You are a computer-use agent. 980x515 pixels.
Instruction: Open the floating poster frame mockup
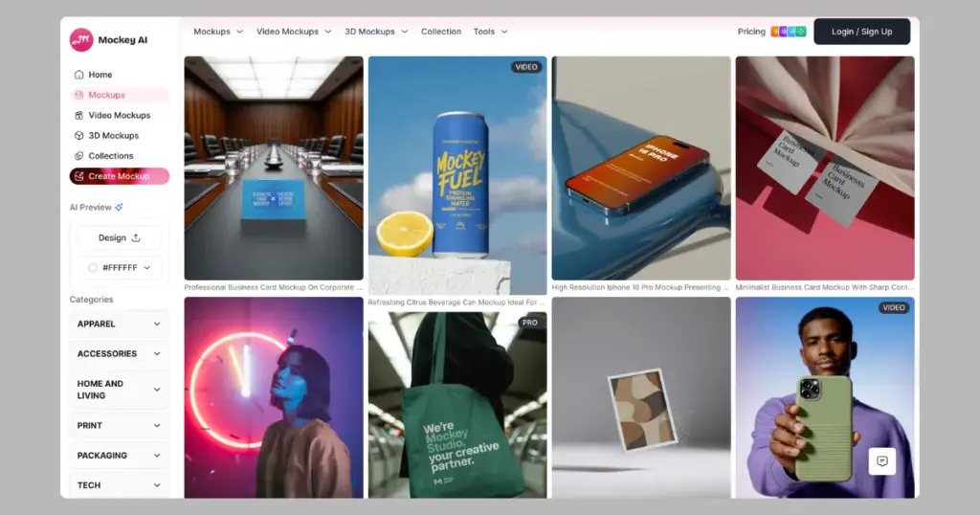click(640, 397)
